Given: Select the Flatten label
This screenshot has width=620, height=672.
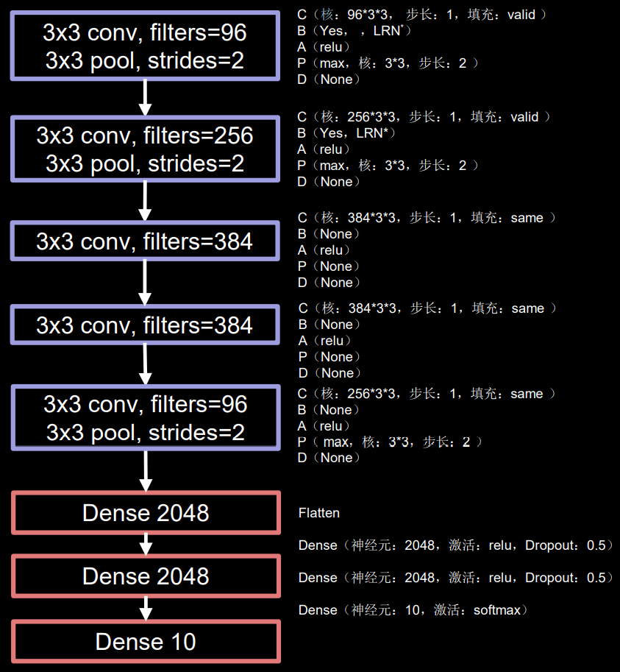Looking at the screenshot, I should coord(316,513).
